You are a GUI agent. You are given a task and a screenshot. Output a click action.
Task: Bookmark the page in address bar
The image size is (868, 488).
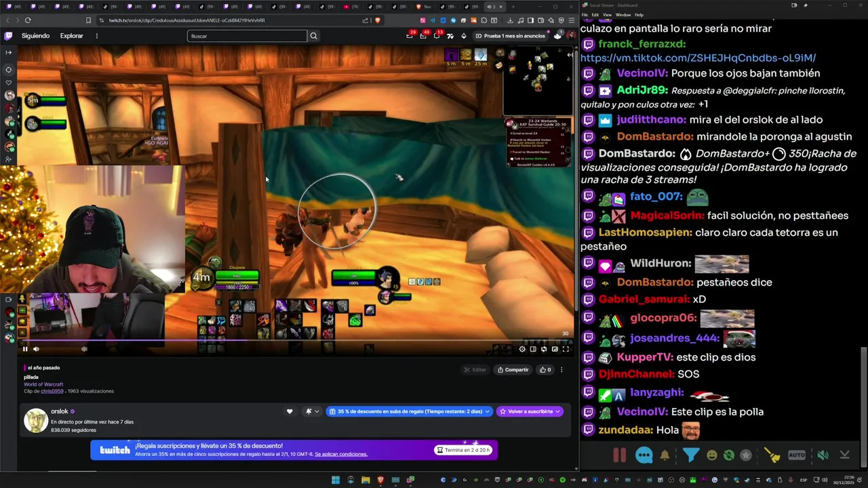coord(88,20)
